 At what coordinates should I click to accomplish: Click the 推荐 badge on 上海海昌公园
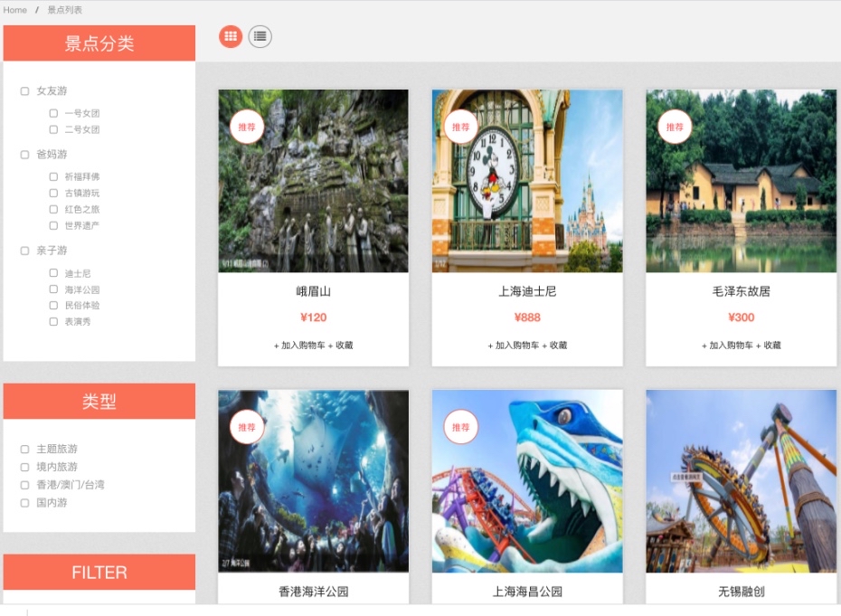pos(460,427)
